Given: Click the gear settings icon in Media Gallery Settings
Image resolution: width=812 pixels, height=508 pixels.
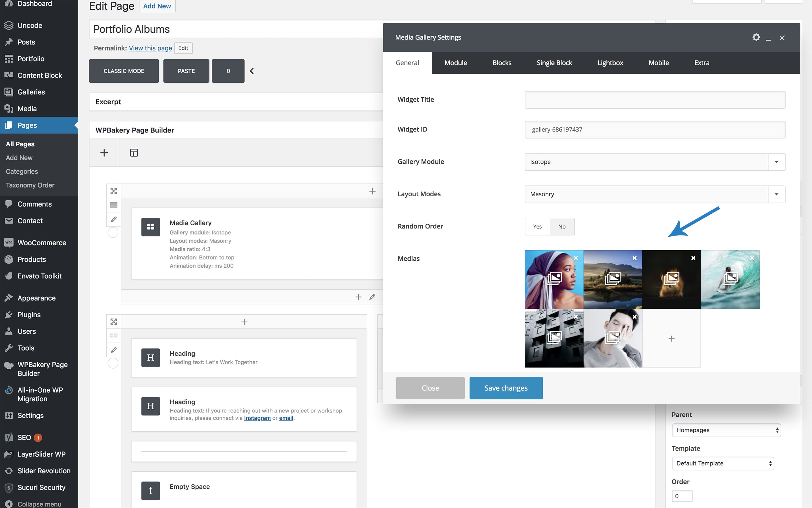Looking at the screenshot, I should pos(756,37).
